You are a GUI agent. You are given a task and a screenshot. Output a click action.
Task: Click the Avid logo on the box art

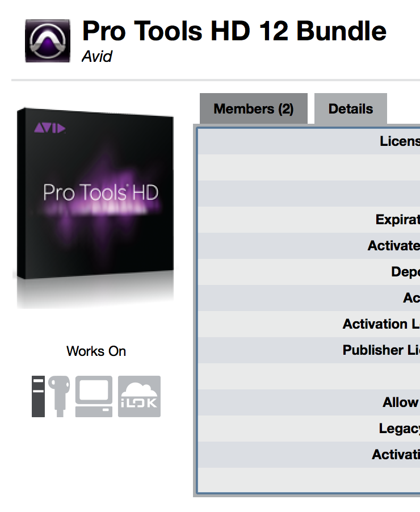point(49,128)
